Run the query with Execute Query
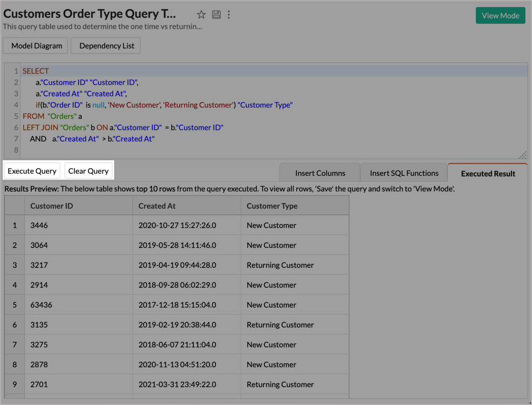Screen dimensions: 532x405 pyautogui.click(x=32, y=171)
